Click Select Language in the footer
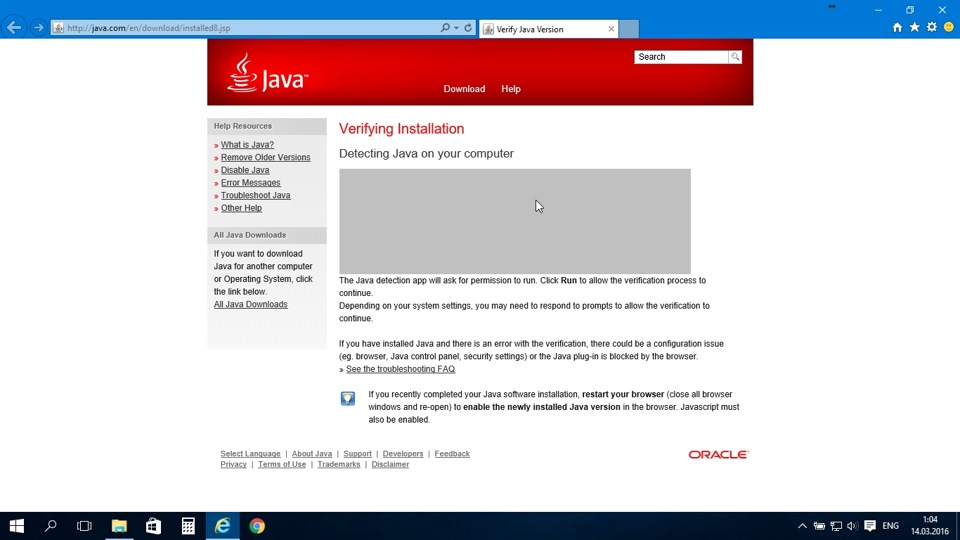960x540 pixels. tap(250, 454)
